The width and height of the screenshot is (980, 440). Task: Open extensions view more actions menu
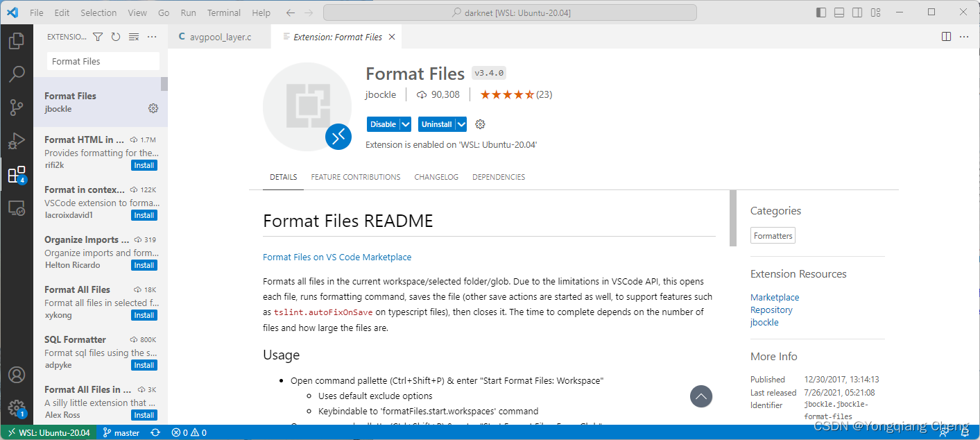[152, 37]
